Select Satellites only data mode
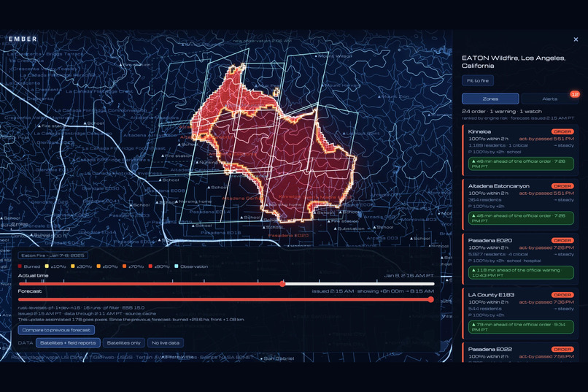The height and width of the screenshot is (392, 588). (124, 343)
